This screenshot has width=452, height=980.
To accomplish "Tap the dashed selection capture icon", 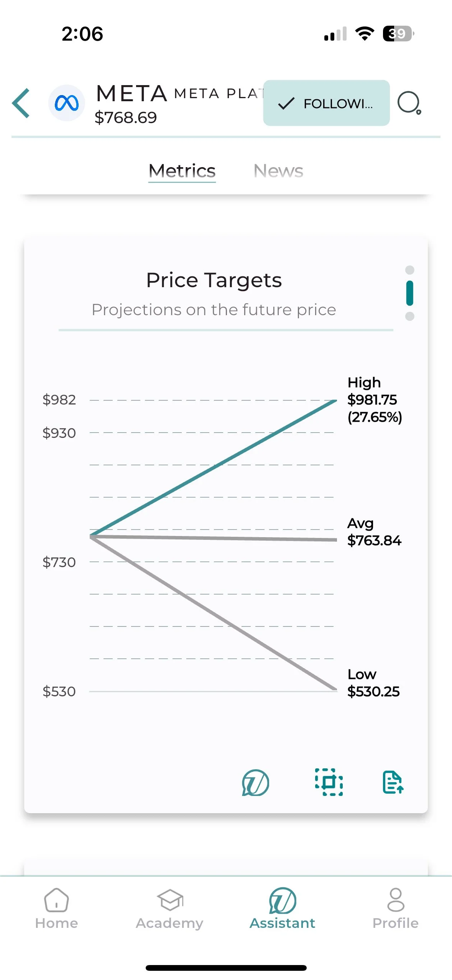I will click(x=329, y=782).
